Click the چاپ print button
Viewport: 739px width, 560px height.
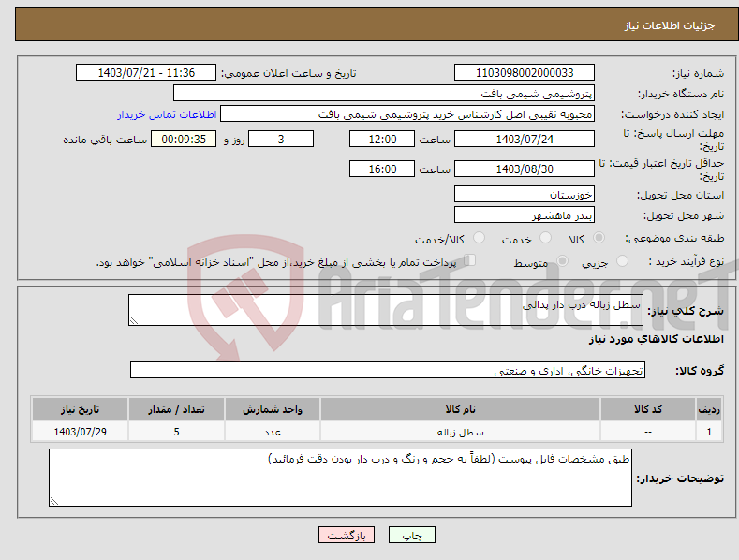412,535
